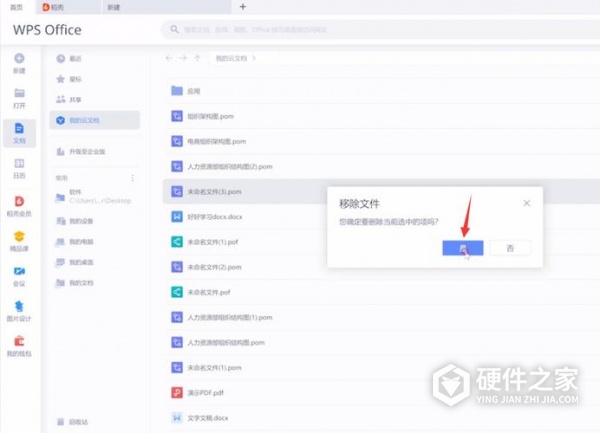600x433 pixels.
Task: Open the 日历 (Calendar) sidebar icon
Action: [x=19, y=164]
